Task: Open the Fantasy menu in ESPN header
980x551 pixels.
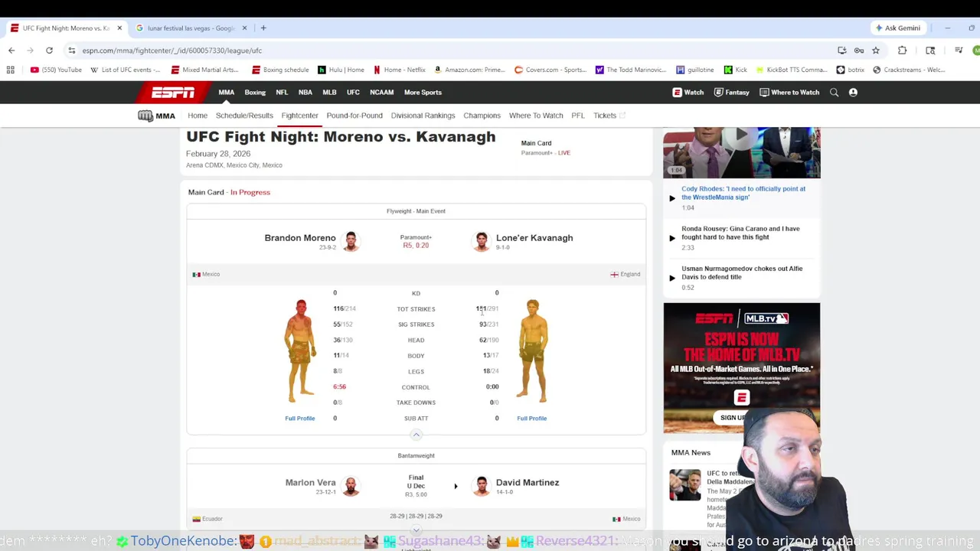Action: (731, 93)
